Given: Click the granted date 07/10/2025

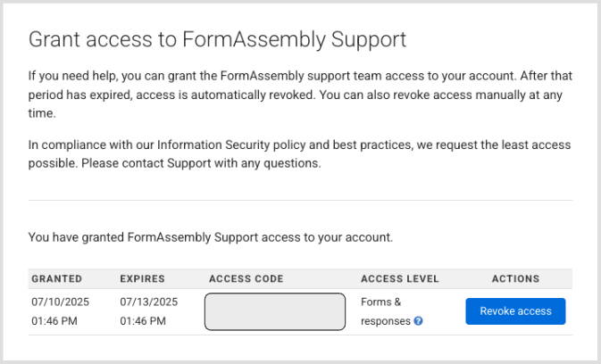Looking at the screenshot, I should [60, 302].
